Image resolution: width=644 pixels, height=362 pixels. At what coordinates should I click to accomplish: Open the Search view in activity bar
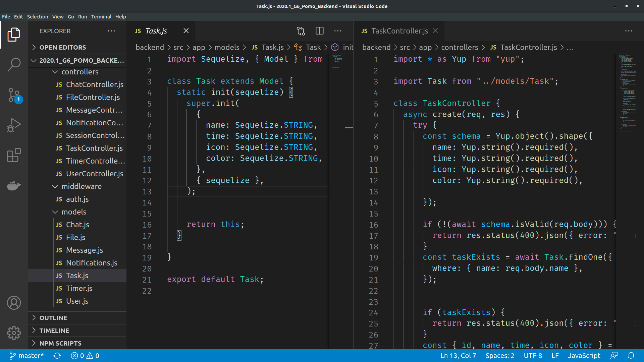(x=14, y=65)
